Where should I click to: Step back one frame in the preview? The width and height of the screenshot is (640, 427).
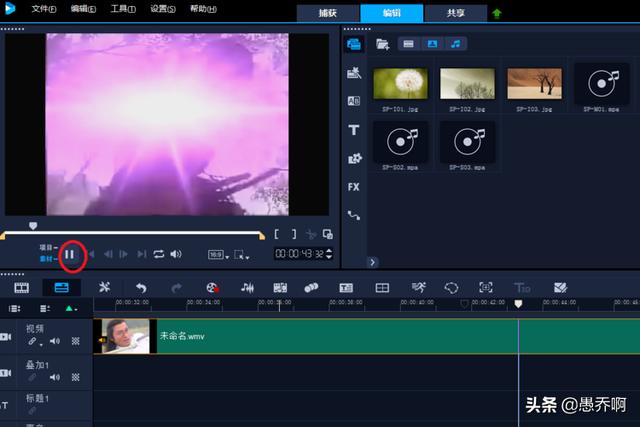pyautogui.click(x=108, y=254)
